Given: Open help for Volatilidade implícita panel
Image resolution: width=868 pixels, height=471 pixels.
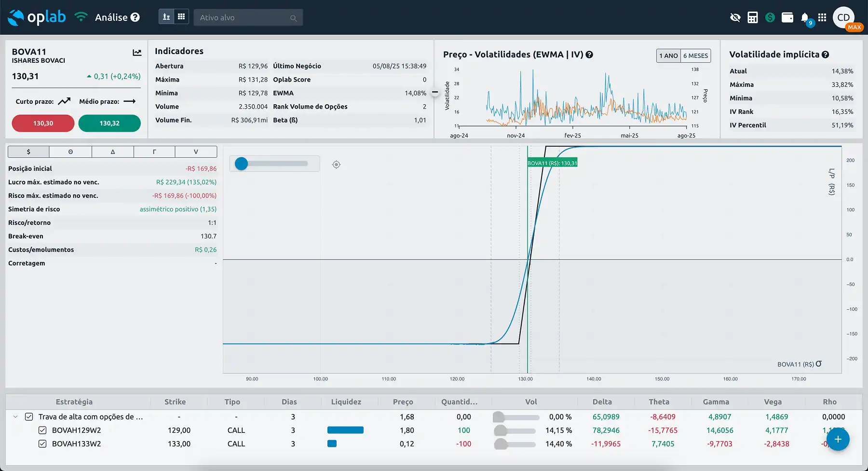Looking at the screenshot, I should tap(825, 55).
